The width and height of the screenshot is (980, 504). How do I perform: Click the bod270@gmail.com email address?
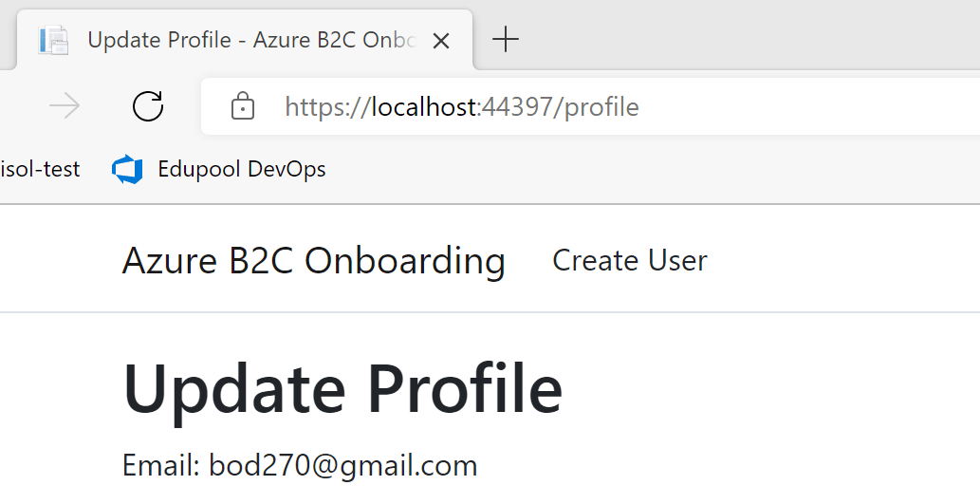click(x=343, y=466)
